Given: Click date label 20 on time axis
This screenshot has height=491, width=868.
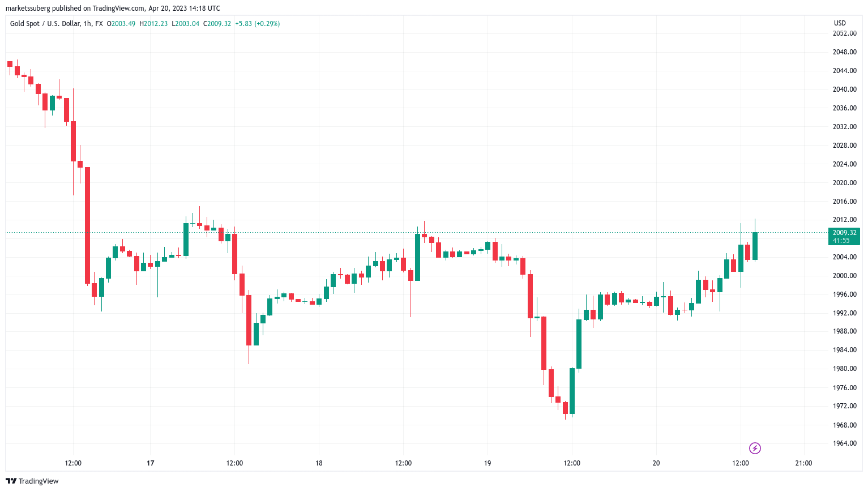Looking at the screenshot, I should coord(656,463).
